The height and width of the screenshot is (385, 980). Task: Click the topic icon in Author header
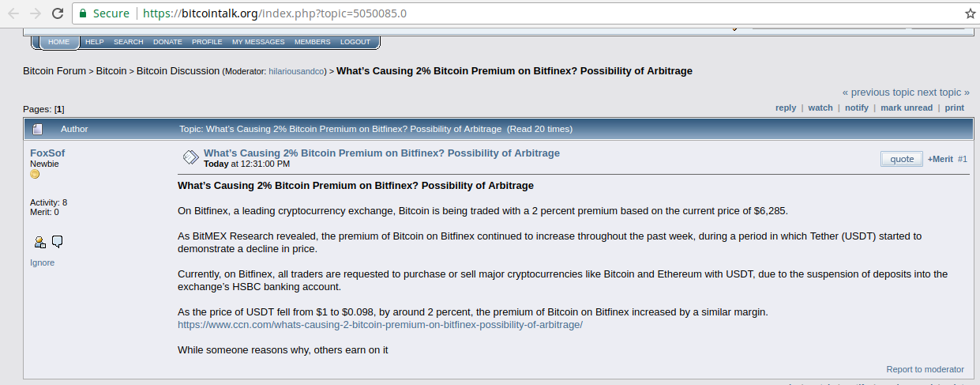[x=37, y=129]
